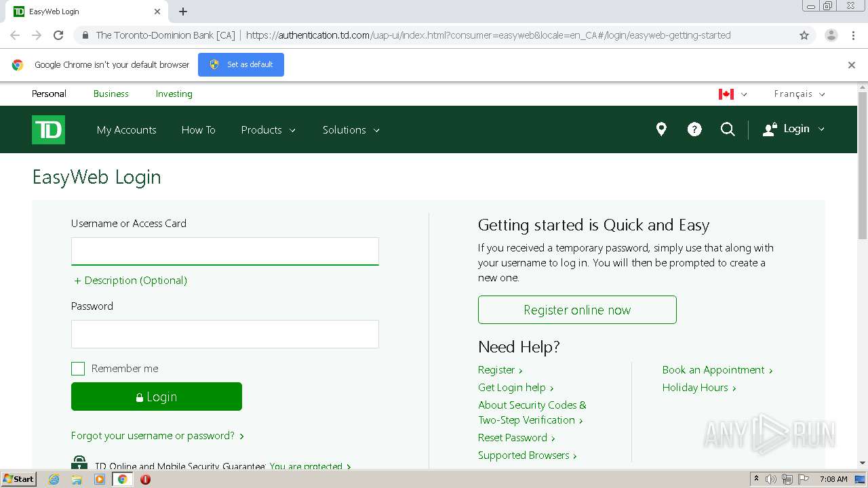Click Chrome icon in taskbar
The width and height of the screenshot is (868, 488).
(x=123, y=479)
